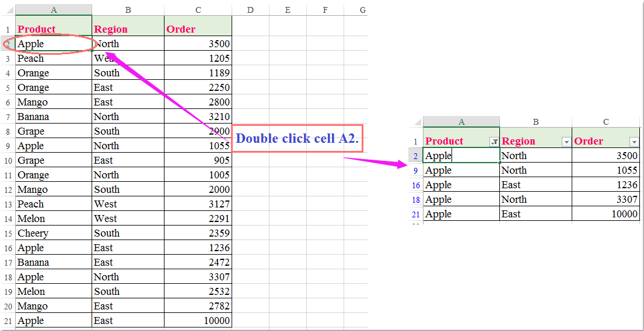This screenshot has width=644, height=331.
Task: Select the Peach cell in row 3
Action: click(53, 58)
